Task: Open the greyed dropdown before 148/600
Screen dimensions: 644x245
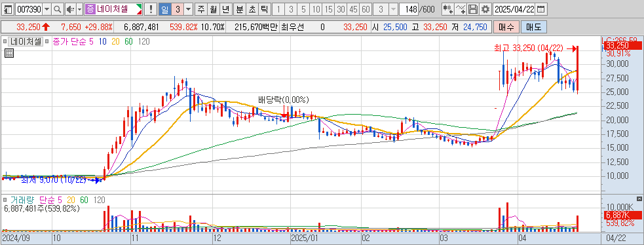Action: (x=393, y=9)
